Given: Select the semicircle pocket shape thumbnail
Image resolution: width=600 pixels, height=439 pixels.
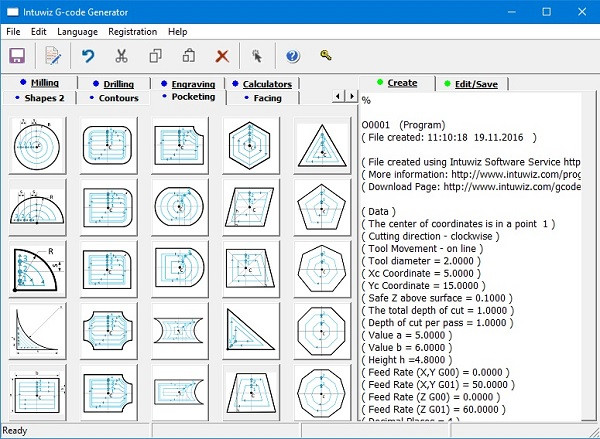Looking at the screenshot, I should click(x=37, y=207).
